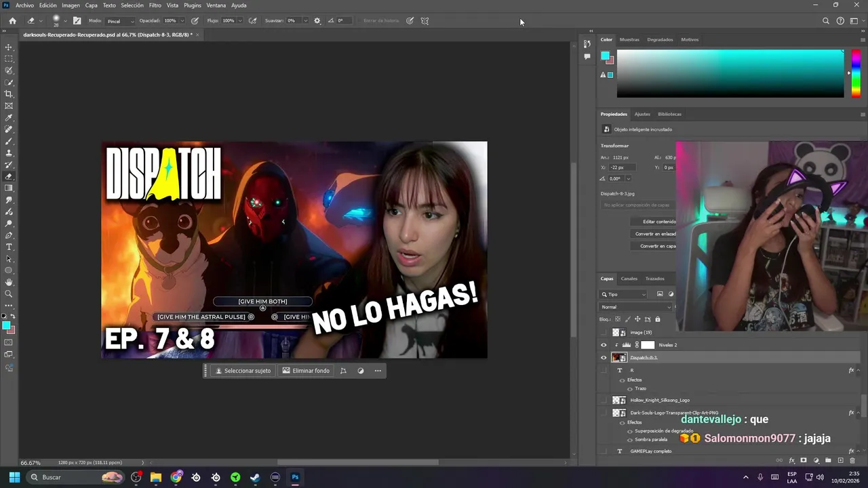Image resolution: width=868 pixels, height=488 pixels.
Task: Select the Eyedropper tool
Action: point(9,118)
